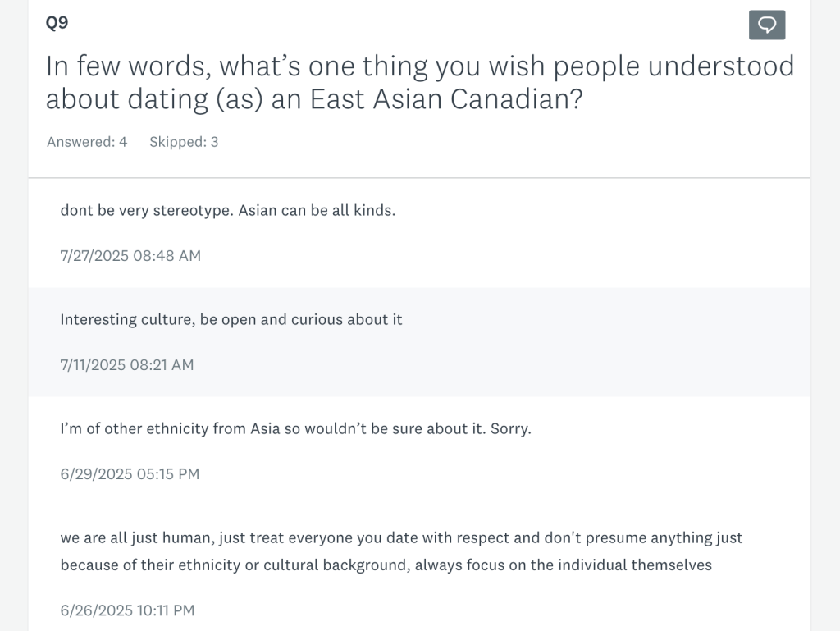Viewport: 840px width, 631px height.
Task: Click the gray page margin right of the card
Action: (x=825, y=328)
